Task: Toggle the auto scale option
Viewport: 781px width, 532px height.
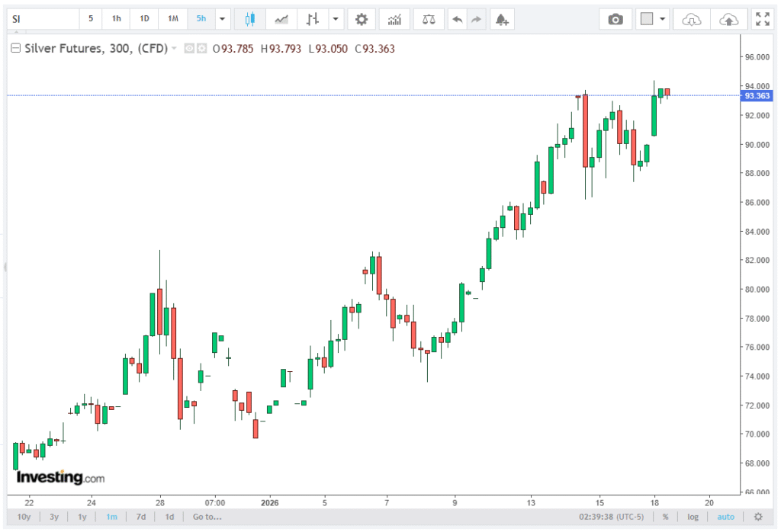Action: click(x=725, y=517)
